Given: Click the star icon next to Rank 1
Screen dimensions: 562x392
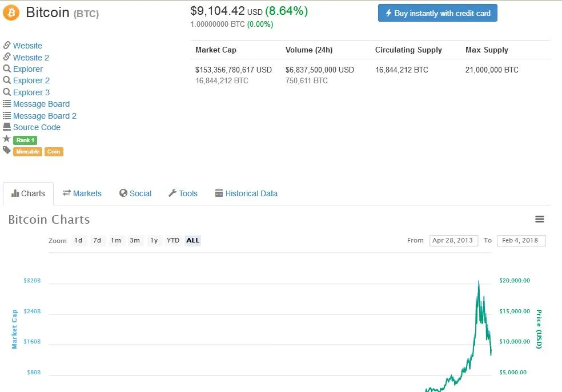Looking at the screenshot, I should [6, 139].
